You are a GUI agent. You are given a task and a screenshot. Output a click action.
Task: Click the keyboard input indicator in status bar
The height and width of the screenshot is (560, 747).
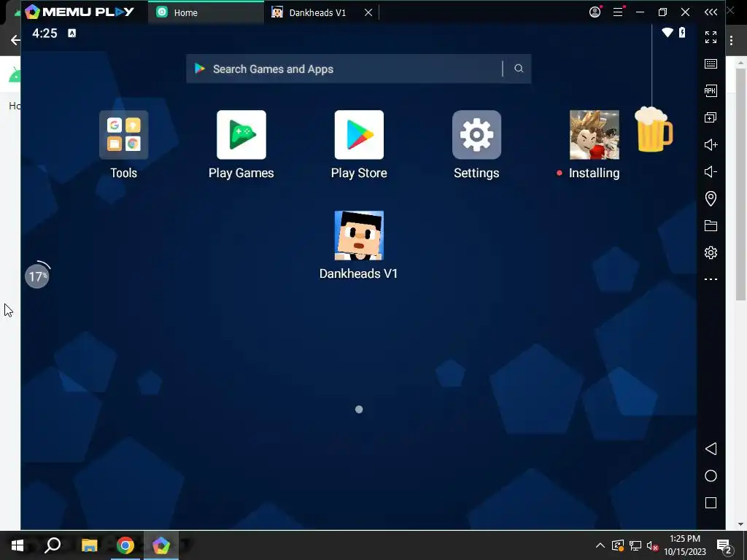coord(71,33)
